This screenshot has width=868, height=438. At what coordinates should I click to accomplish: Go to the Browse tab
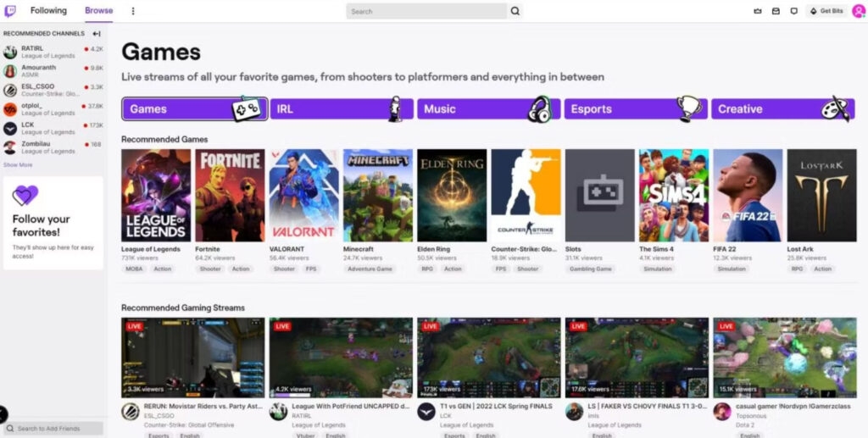(98, 10)
